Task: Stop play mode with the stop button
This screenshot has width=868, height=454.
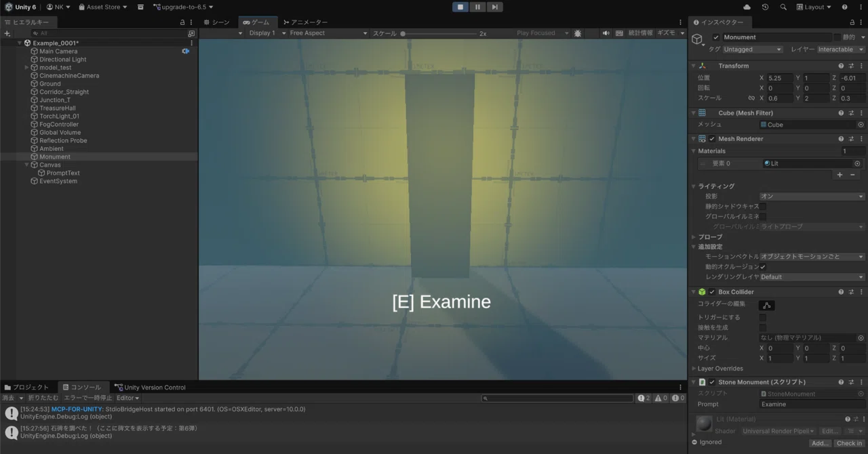Action: [x=460, y=7]
